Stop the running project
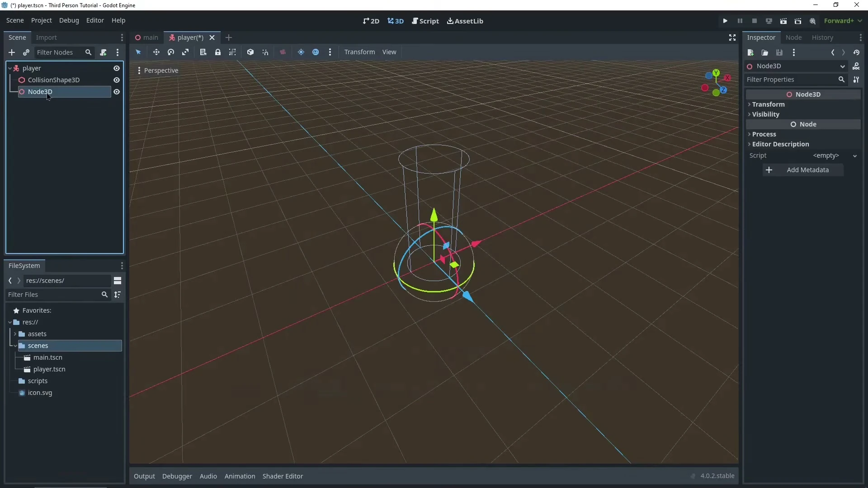This screenshot has height=488, width=868. [755, 21]
